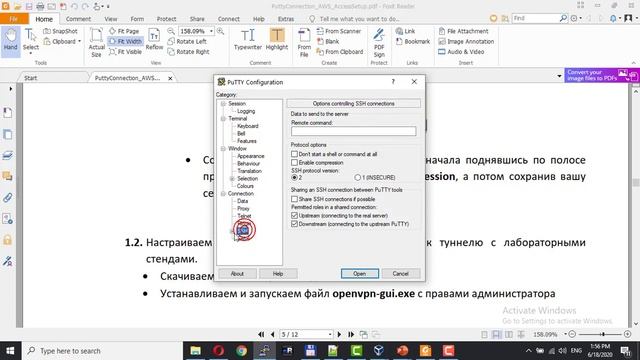
Task: Open the Windows Start menu
Action: click(10, 351)
